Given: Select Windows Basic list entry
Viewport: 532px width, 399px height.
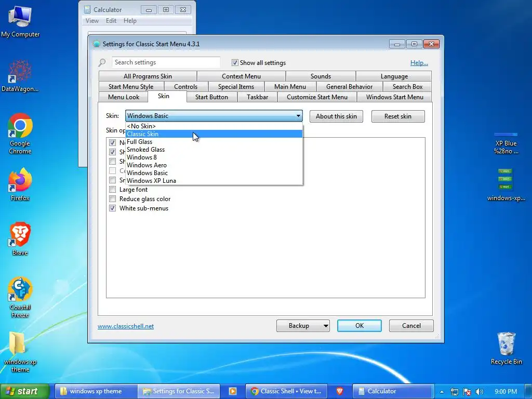Looking at the screenshot, I should [x=214, y=172].
